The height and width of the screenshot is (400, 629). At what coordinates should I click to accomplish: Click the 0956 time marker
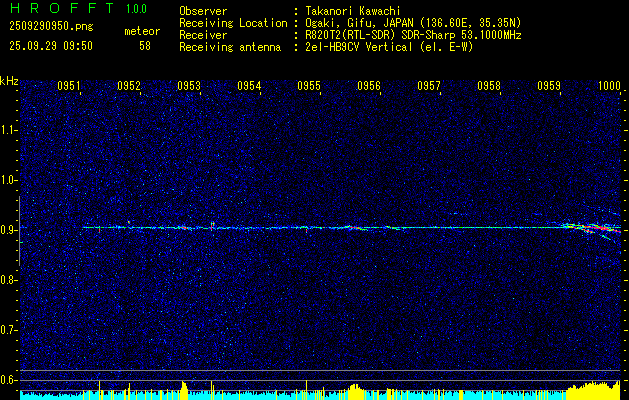coord(369,85)
